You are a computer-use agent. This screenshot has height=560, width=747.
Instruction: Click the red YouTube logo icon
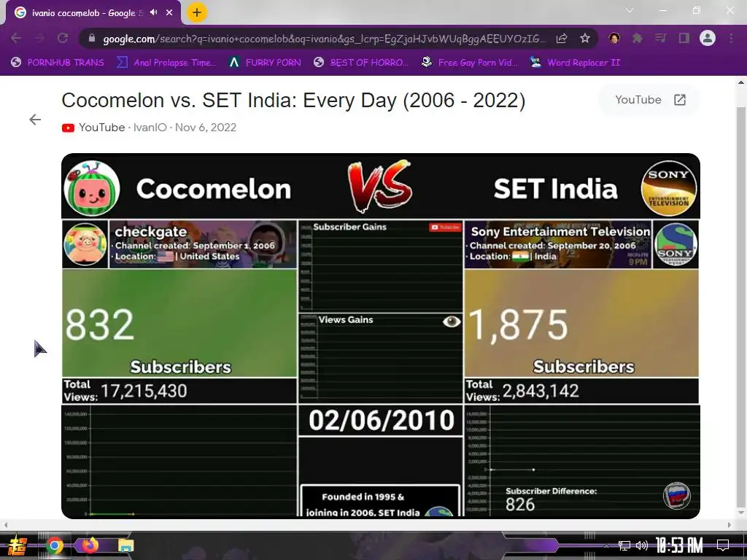(x=68, y=128)
